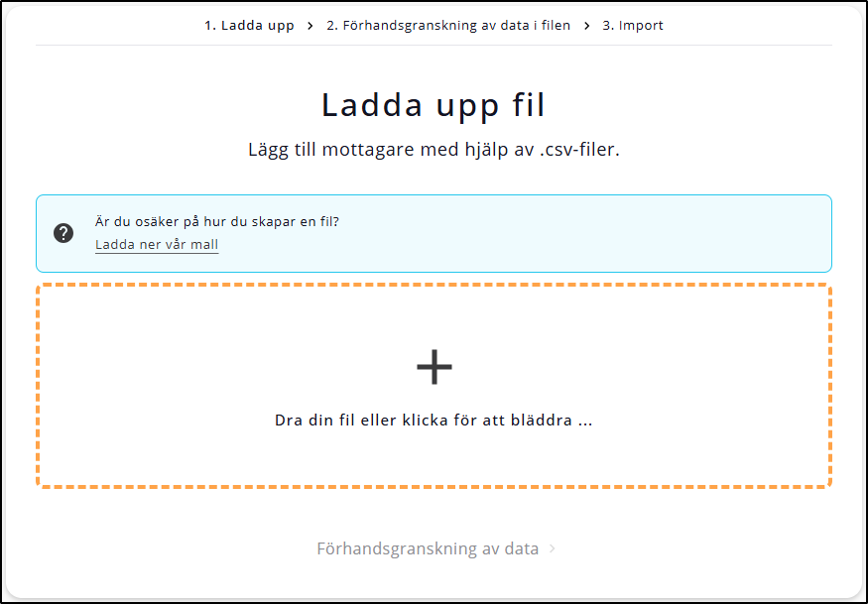Click the chevron before "3. Import"
Image resolution: width=868 pixels, height=604 pixels.
coord(586,26)
